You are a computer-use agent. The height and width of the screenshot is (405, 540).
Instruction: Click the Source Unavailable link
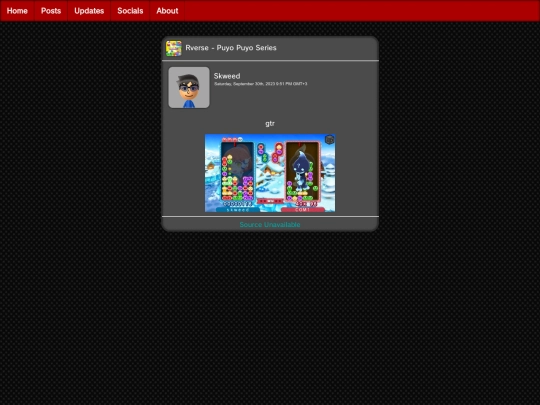tap(270, 225)
